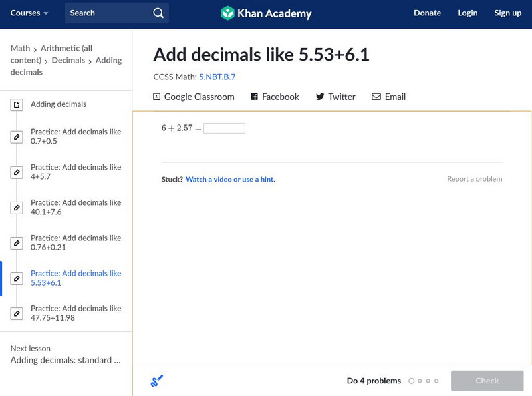This screenshot has height=396, width=532.
Task: Click the answer input box
Action: click(x=224, y=128)
